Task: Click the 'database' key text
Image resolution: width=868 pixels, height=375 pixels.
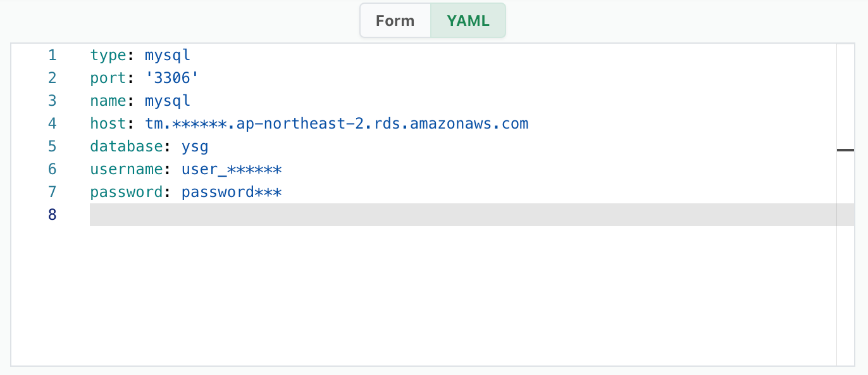Action: [x=127, y=146]
